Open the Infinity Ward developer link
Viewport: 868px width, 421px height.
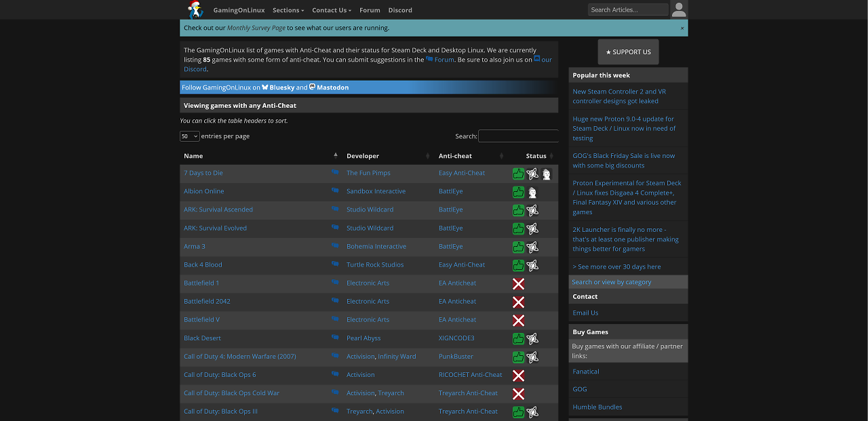coord(397,356)
